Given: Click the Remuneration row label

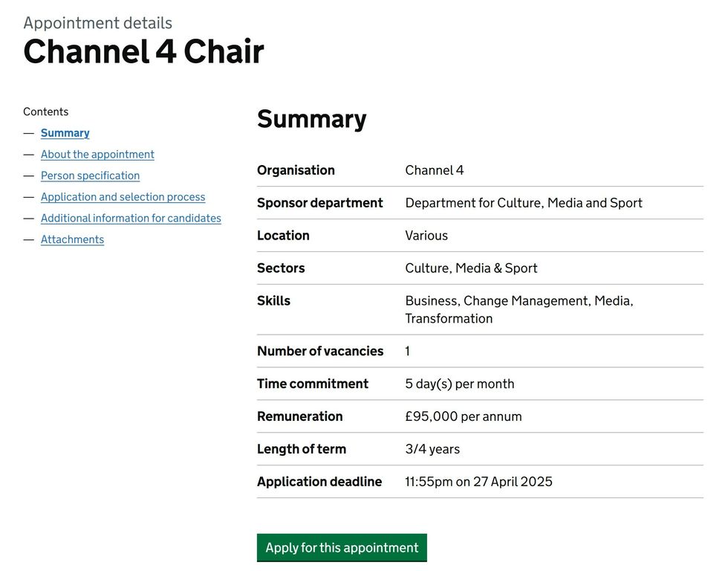Looking at the screenshot, I should (x=300, y=416).
